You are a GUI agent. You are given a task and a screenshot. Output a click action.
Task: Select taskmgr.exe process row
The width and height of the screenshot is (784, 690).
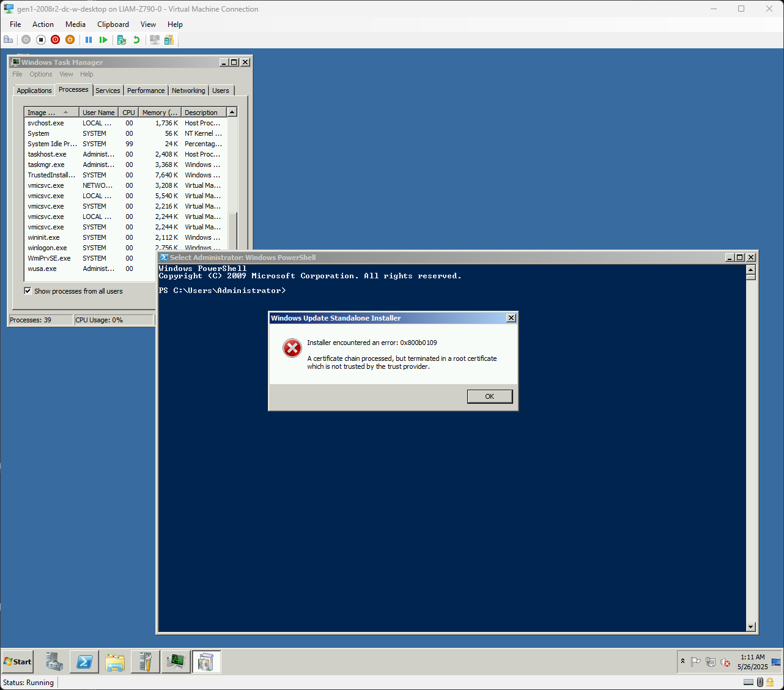pyautogui.click(x=125, y=165)
